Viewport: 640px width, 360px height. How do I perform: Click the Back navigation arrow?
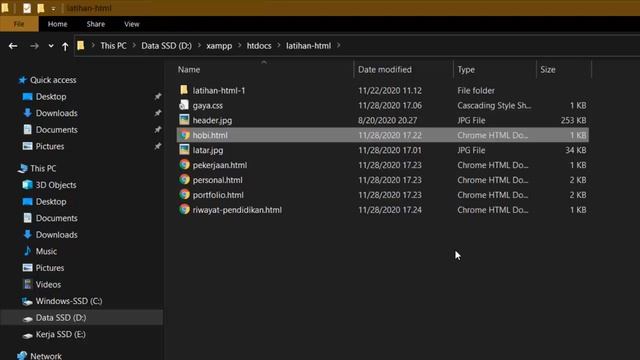pyautogui.click(x=13, y=46)
